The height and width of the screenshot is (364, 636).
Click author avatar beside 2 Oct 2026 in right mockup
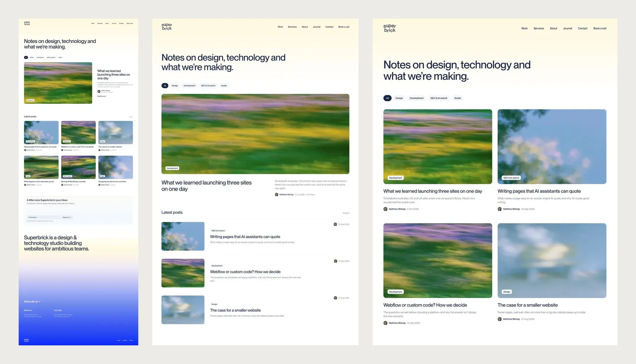385,209
